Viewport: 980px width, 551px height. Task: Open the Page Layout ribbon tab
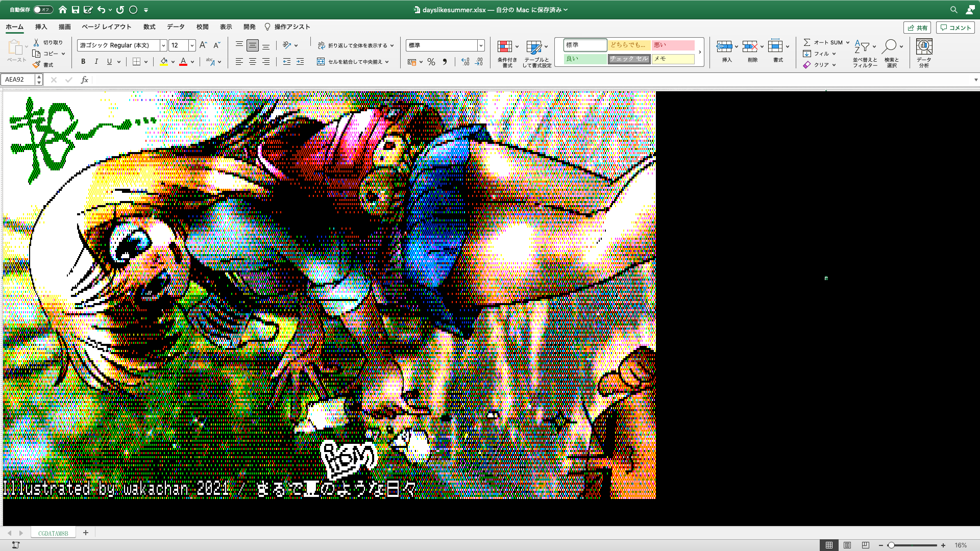pyautogui.click(x=107, y=27)
